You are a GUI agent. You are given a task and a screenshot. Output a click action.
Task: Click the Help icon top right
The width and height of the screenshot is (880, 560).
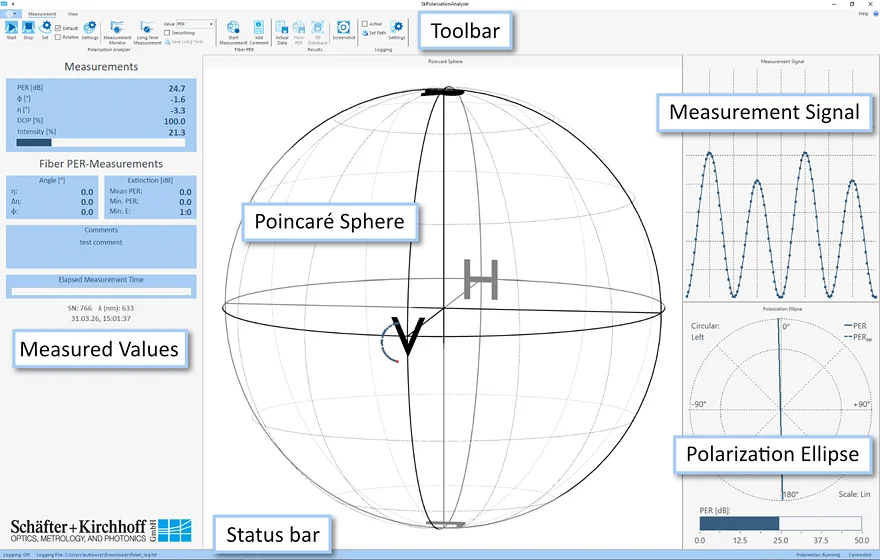[875, 13]
